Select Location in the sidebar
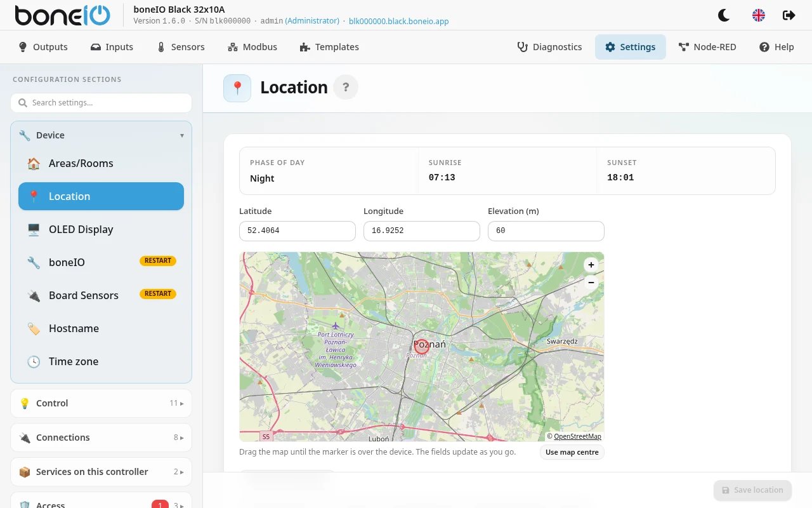This screenshot has height=508, width=812. (x=101, y=196)
